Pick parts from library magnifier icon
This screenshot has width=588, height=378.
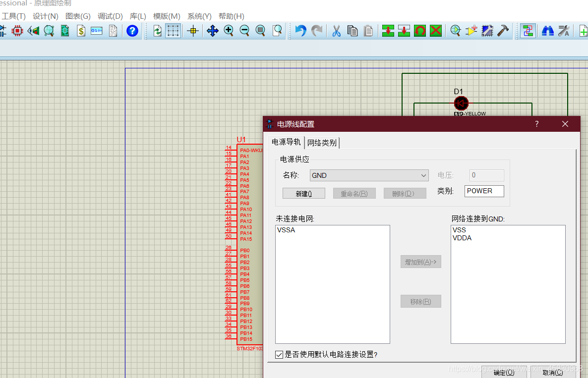[x=455, y=31]
